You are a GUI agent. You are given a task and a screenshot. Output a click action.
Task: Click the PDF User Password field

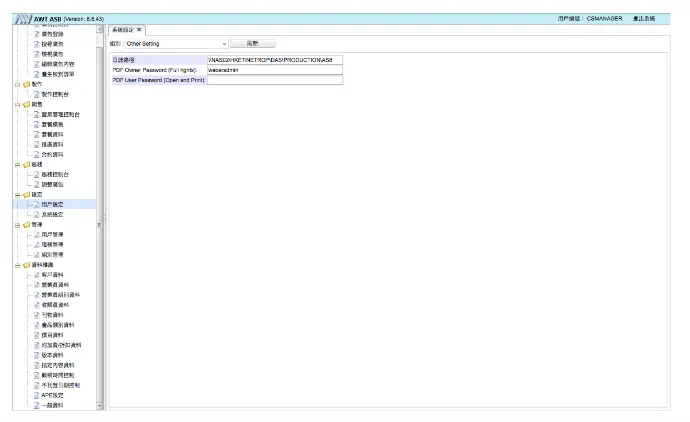[273, 80]
